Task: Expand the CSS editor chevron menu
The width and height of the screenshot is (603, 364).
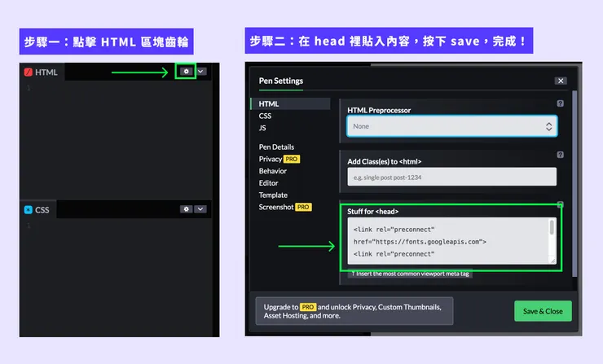Action: (200, 209)
